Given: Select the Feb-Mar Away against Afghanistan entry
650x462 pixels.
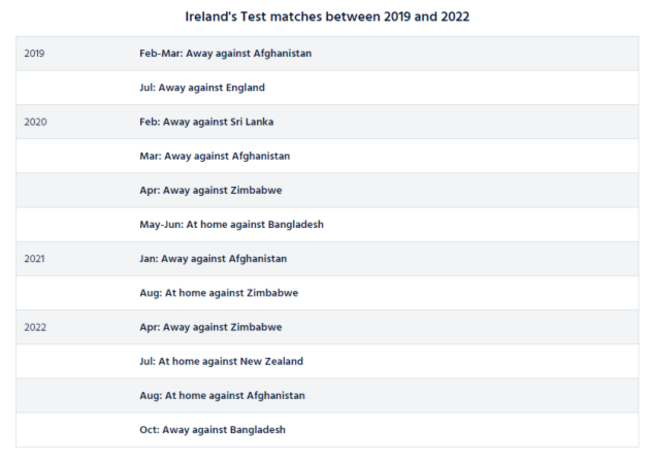Looking at the screenshot, I should [225, 53].
